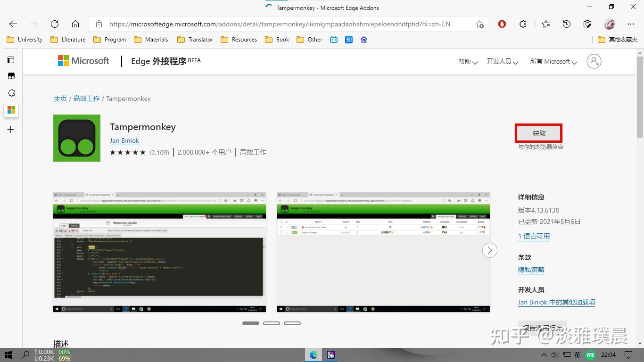
Task: Click the Zhihu favicon on bookmarks bar
Action: [x=348, y=40]
